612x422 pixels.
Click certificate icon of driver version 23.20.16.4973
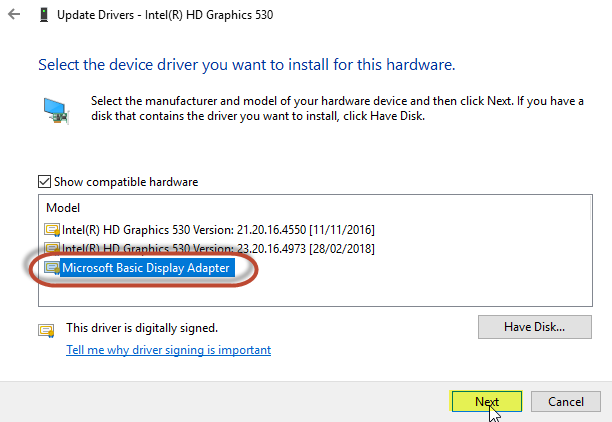pyautogui.click(x=52, y=248)
